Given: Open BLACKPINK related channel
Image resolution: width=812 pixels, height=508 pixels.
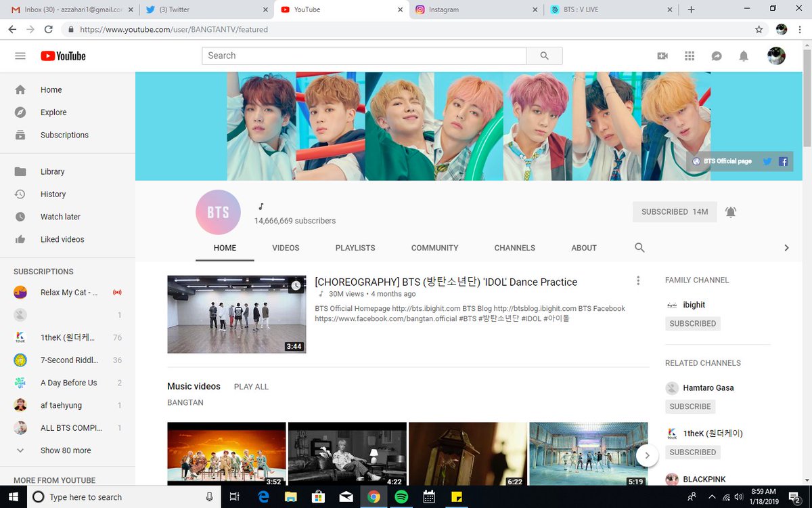Looking at the screenshot, I should tap(704, 479).
